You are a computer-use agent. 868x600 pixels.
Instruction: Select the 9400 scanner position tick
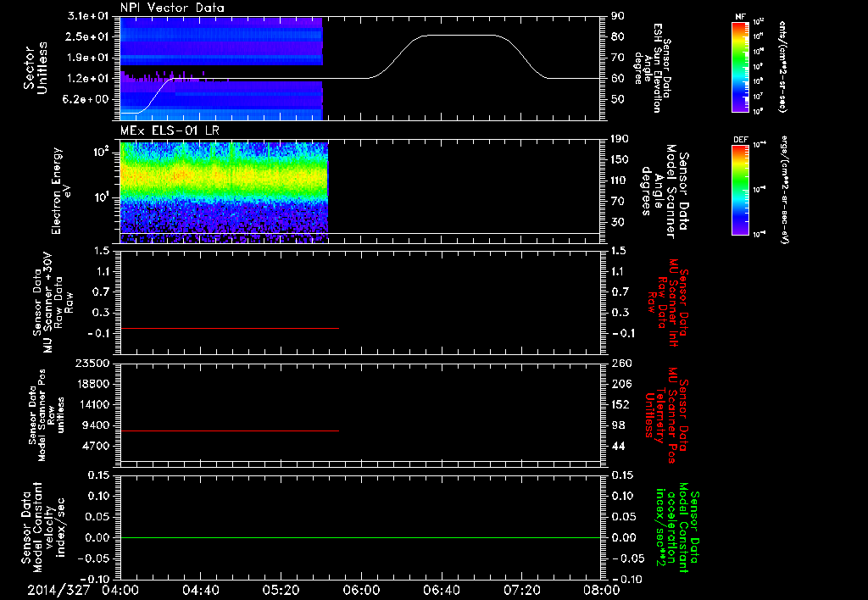97,425
